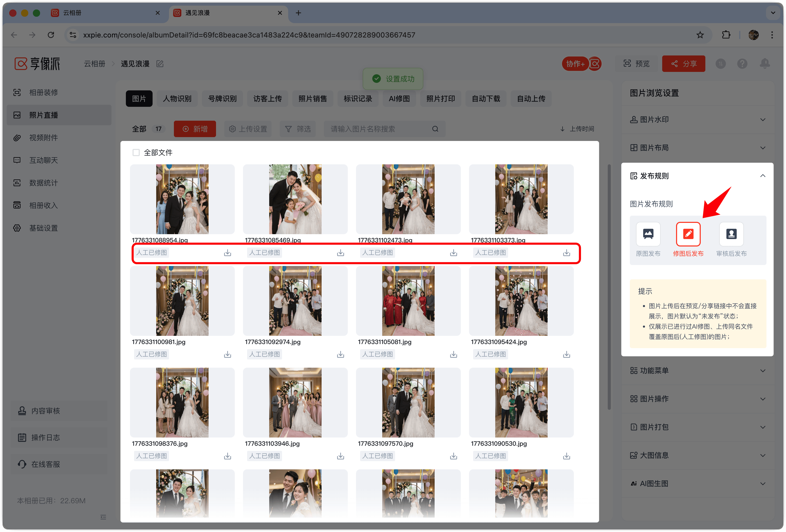Click the 分享 share button
786x532 pixels.
683,63
